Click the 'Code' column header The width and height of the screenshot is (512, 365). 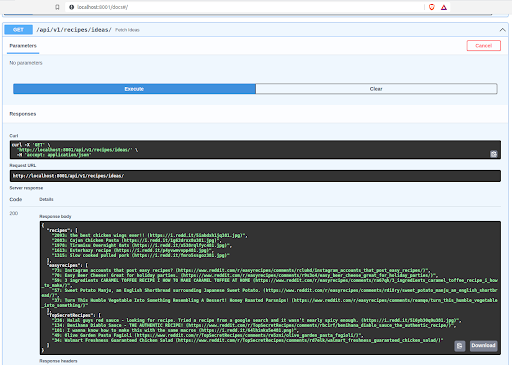[16, 199]
